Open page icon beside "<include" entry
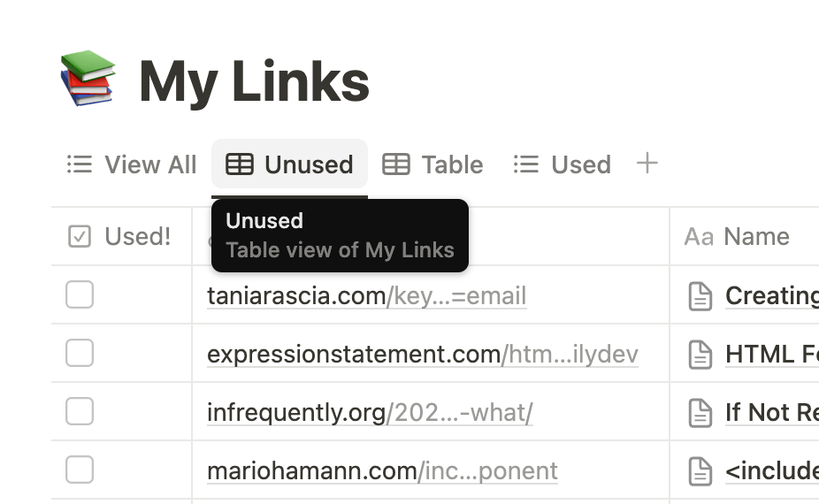This screenshot has width=819, height=504. (x=700, y=470)
